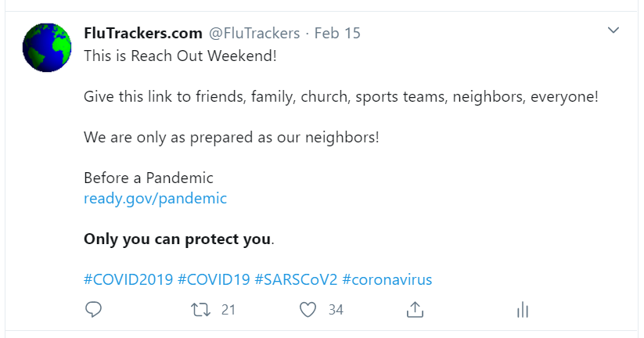Open the share tweet icon

tap(414, 310)
